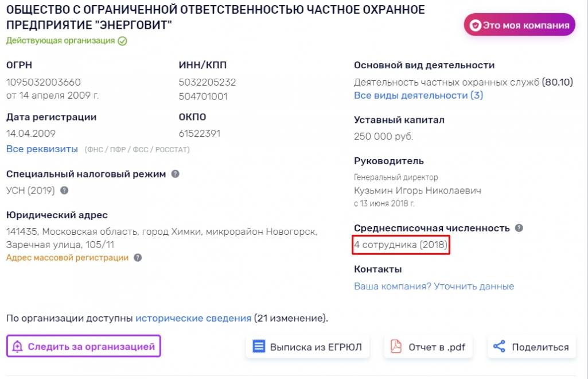Click the bell icon in Следить за организацией
The image size is (588, 379).
point(18,346)
